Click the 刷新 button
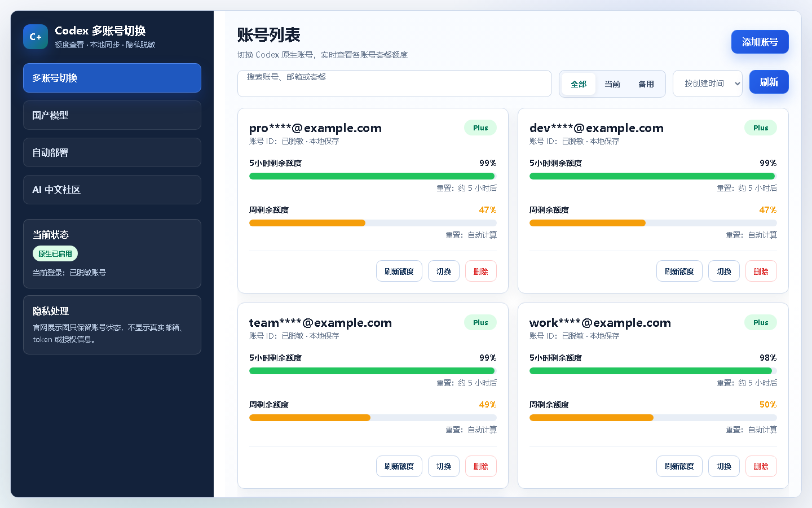 pyautogui.click(x=769, y=82)
